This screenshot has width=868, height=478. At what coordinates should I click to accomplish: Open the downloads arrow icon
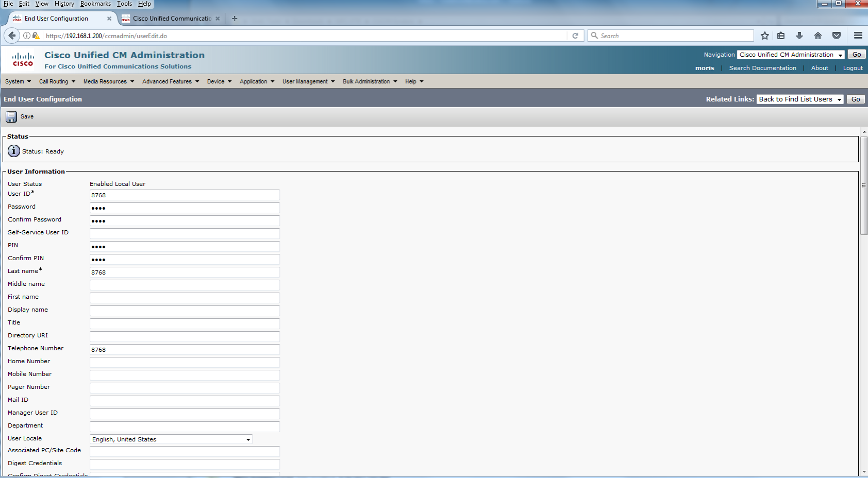pyautogui.click(x=799, y=36)
